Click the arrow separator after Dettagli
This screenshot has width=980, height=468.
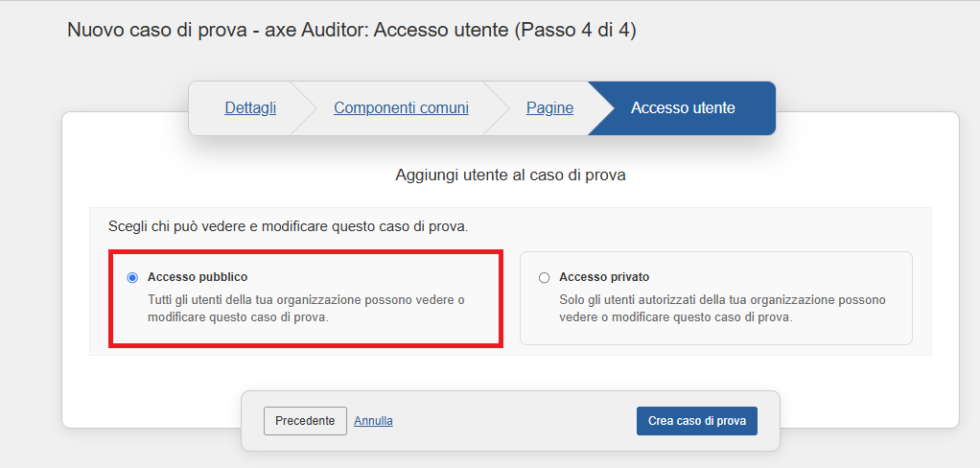[x=303, y=108]
